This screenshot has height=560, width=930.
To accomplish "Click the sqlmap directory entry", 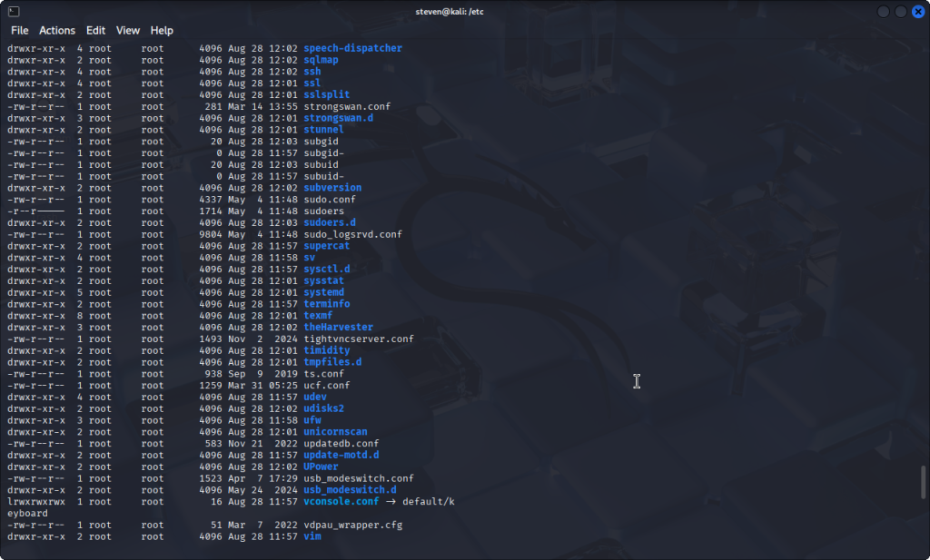I will coord(321,60).
